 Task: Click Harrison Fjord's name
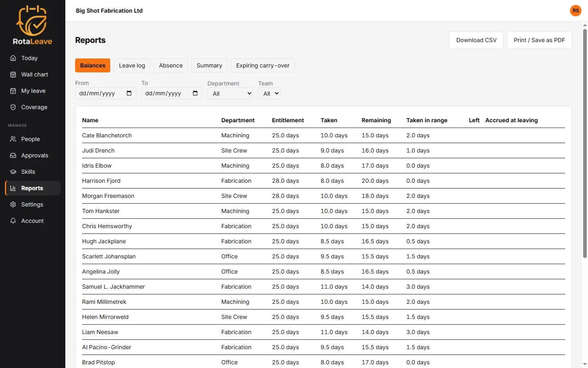point(101,181)
